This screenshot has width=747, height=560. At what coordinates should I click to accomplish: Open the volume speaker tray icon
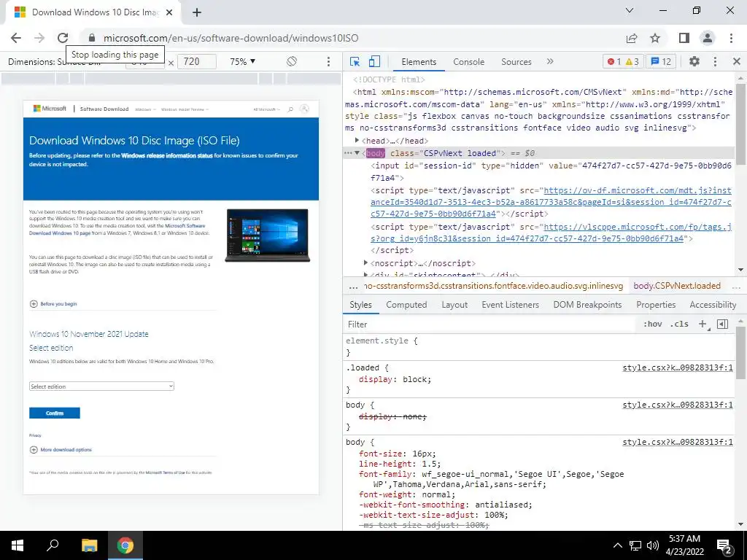pyautogui.click(x=653, y=545)
